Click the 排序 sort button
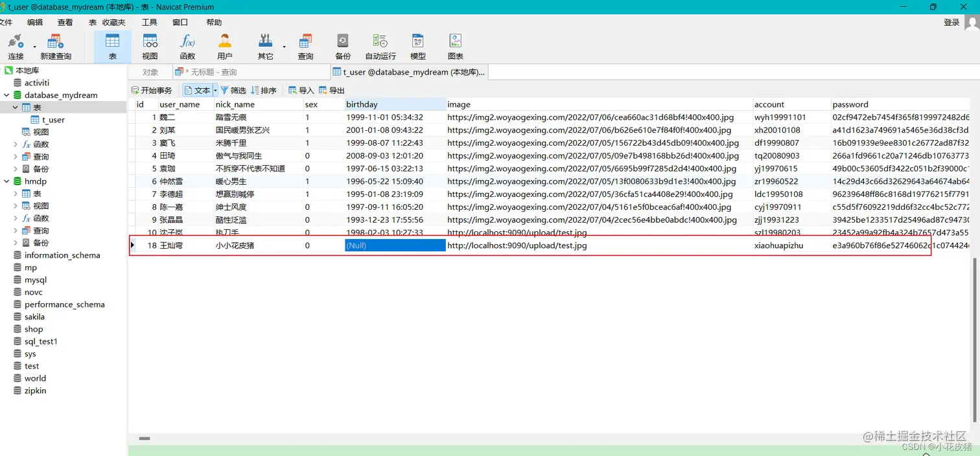The height and width of the screenshot is (456, 980). 264,91
